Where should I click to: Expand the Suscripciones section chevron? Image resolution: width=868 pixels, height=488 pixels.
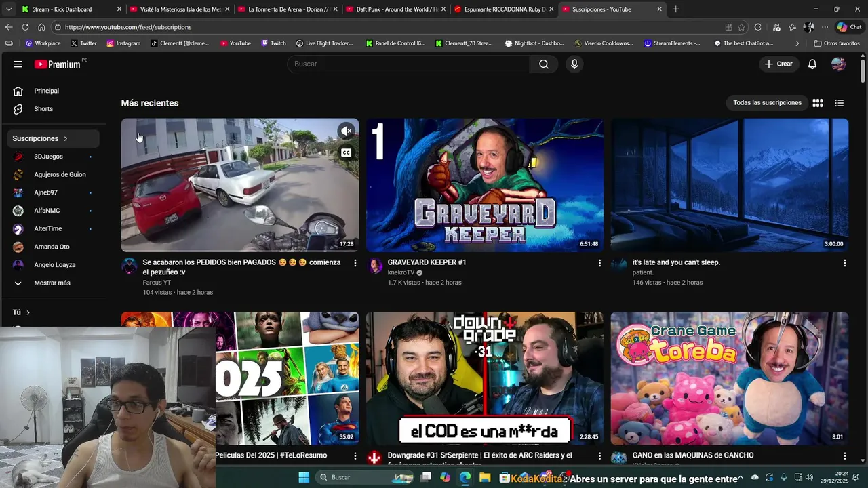66,138
